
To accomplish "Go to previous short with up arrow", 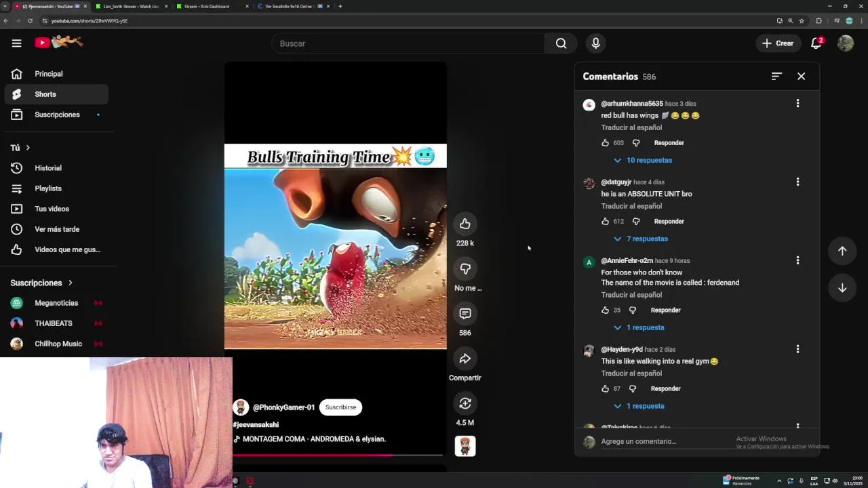I will coord(842,251).
